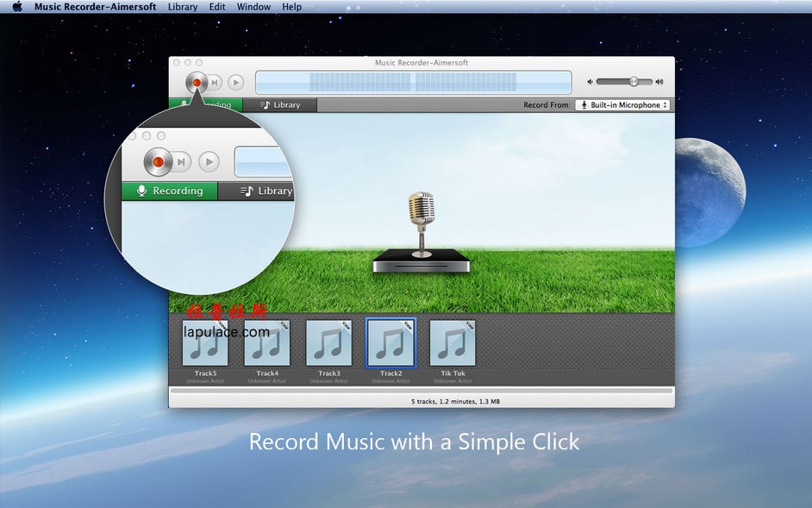
Task: Open the Help menu
Action: [291, 7]
